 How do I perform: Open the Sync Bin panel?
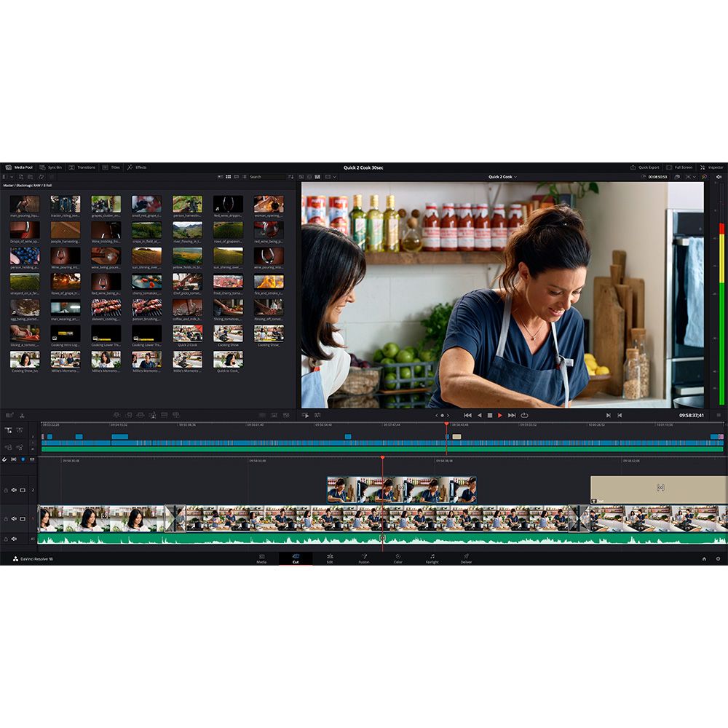tap(50, 167)
